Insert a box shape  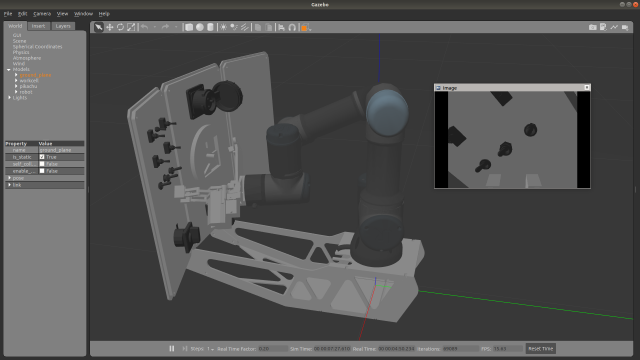tap(189, 27)
